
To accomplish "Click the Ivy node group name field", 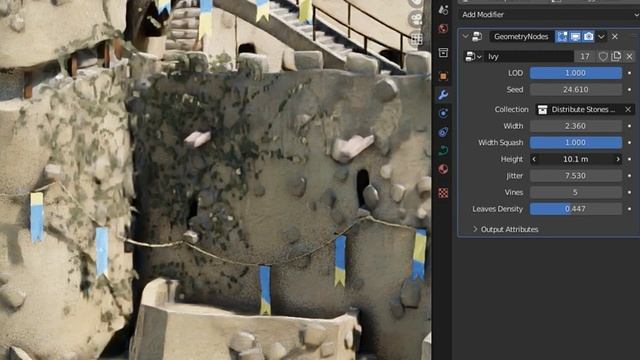I will click(529, 56).
